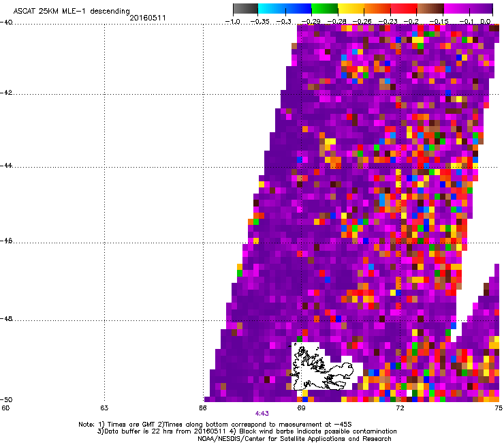Click the cyan-to-blue color bar segment

pos(285,9)
